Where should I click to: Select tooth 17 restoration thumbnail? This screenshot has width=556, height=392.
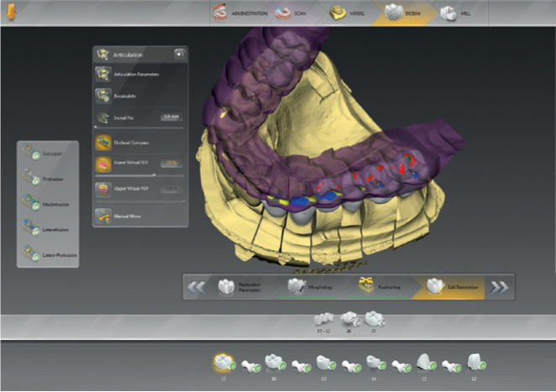click(224, 363)
